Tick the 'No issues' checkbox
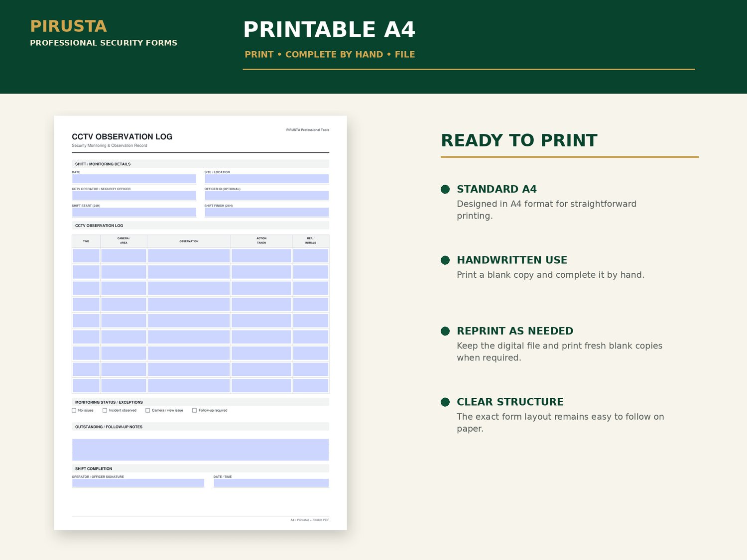Image resolution: width=747 pixels, height=560 pixels. [74, 411]
